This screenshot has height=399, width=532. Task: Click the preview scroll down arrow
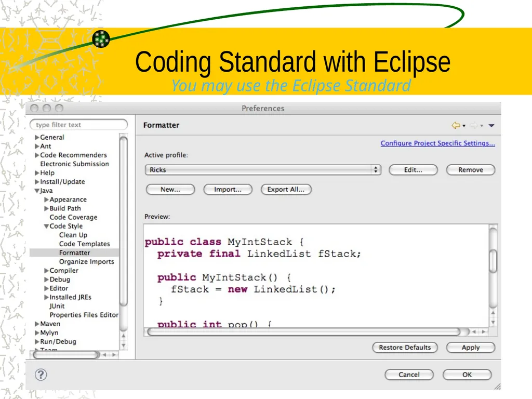pos(493,322)
